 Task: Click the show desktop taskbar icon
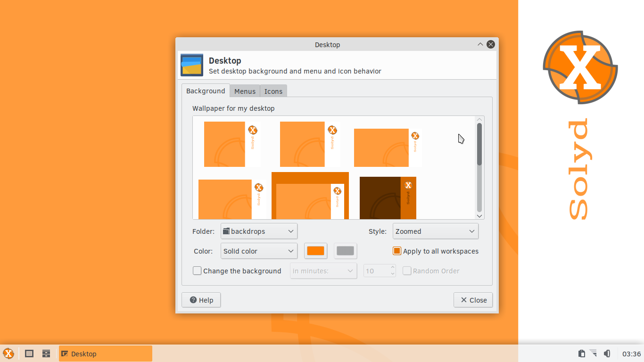tap(29, 354)
